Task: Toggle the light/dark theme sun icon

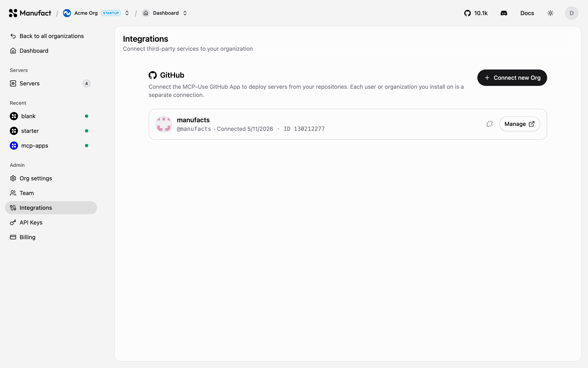Action: (x=550, y=13)
